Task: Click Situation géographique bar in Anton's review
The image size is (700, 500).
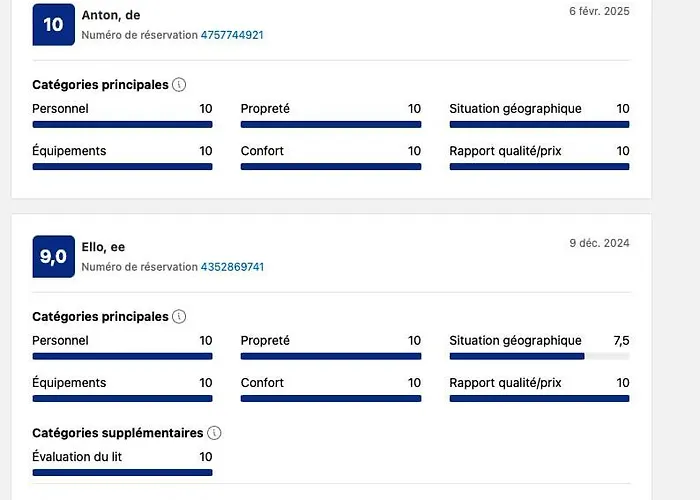Action: pos(539,124)
